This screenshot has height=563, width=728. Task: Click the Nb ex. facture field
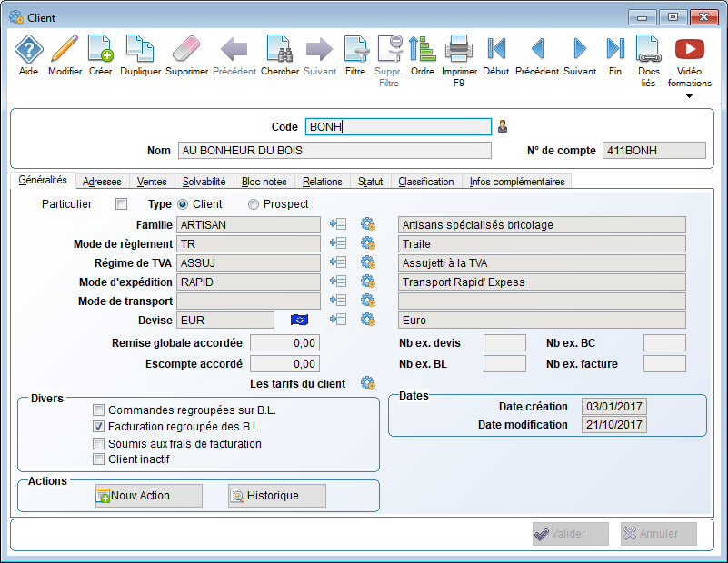tap(664, 364)
